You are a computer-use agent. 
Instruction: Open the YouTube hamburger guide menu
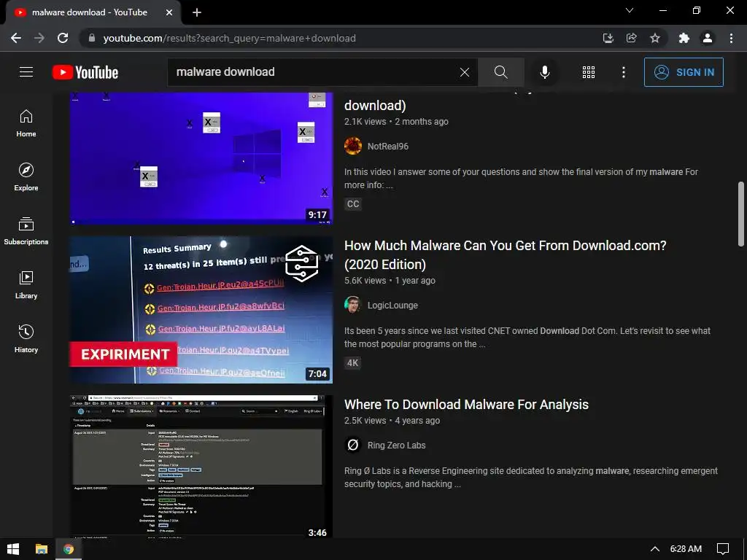click(26, 72)
